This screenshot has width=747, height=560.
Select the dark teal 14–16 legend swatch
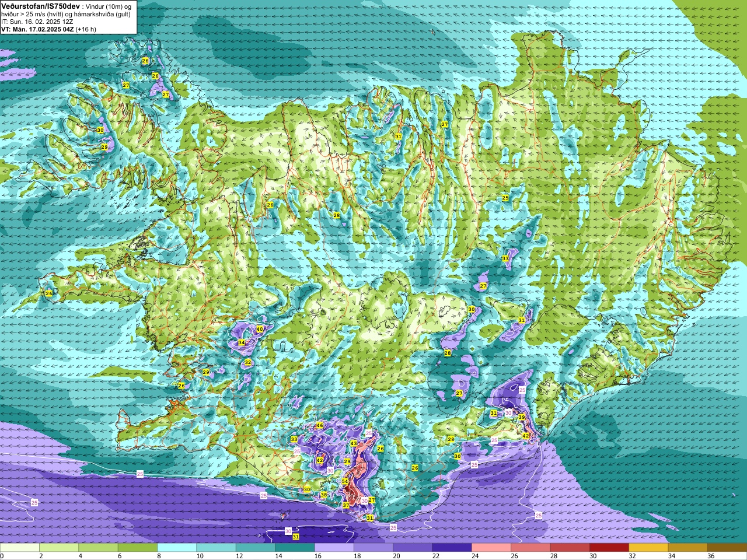click(x=295, y=548)
